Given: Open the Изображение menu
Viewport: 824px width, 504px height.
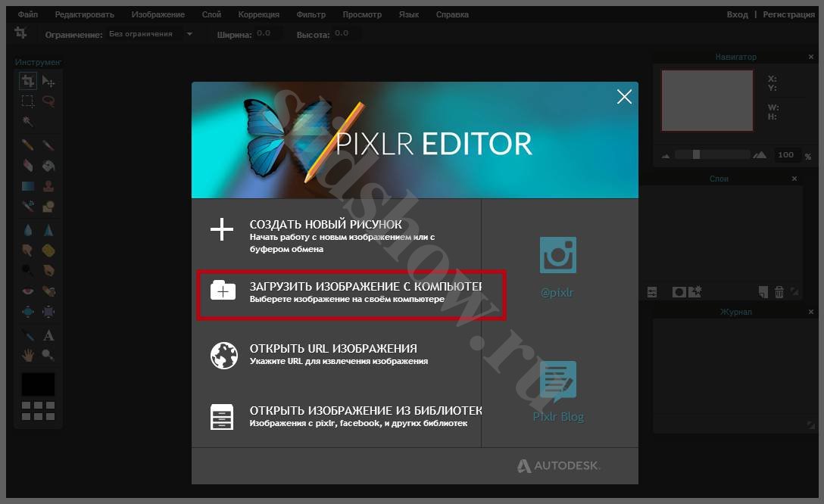Looking at the screenshot, I should (x=158, y=14).
